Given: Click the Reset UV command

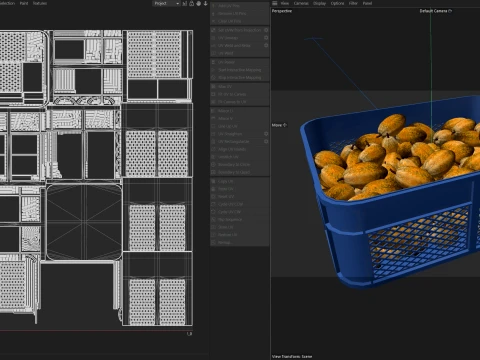Looking at the screenshot, I should click(x=239, y=196).
